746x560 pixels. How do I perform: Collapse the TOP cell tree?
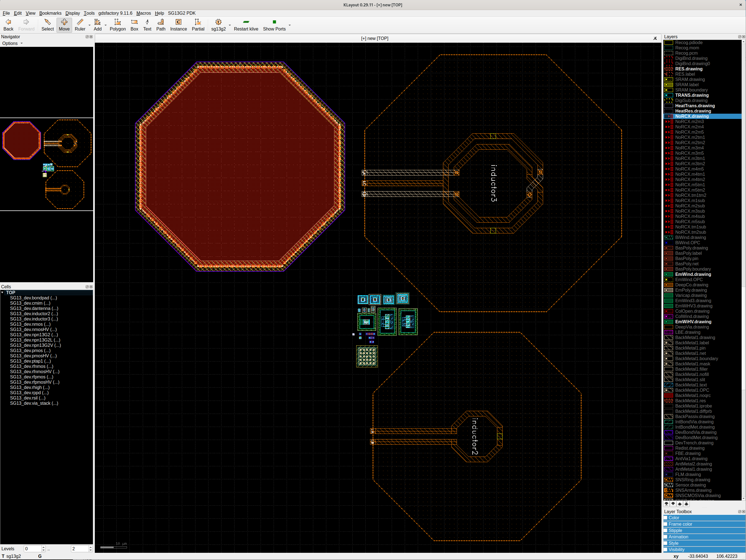pyautogui.click(x=3, y=292)
